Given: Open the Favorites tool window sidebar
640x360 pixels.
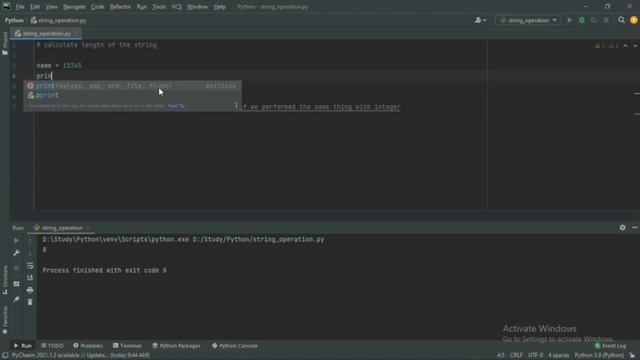Looking at the screenshot, I should coord(5,320).
